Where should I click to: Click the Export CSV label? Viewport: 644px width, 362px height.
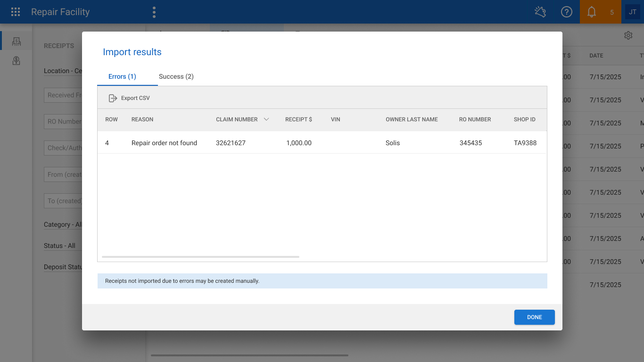[135, 98]
